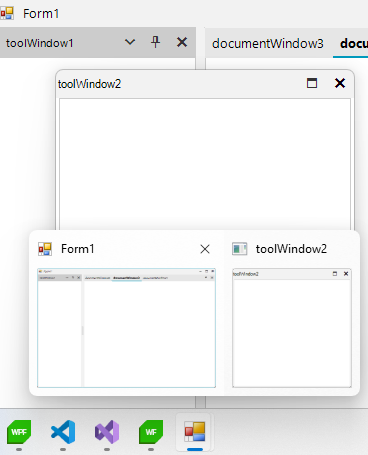Switch to the documentWindow3 tab
The width and height of the screenshot is (368, 455).
(x=267, y=43)
